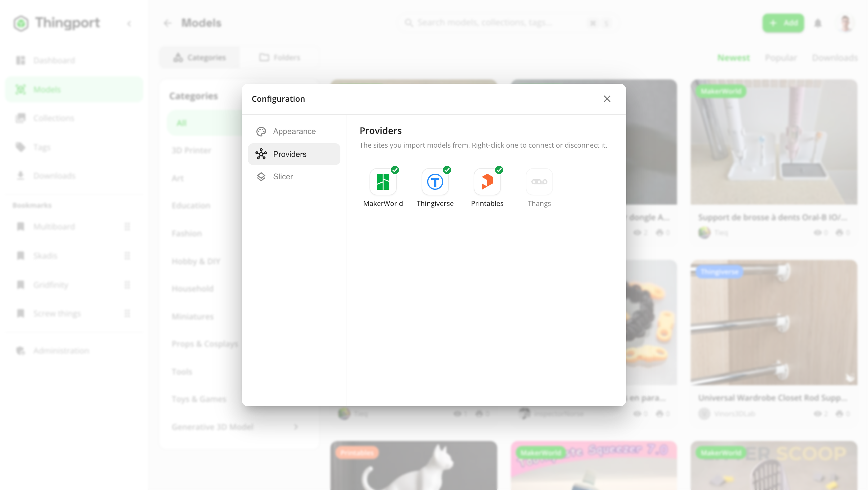Open Tags in the sidebar

coord(74,147)
